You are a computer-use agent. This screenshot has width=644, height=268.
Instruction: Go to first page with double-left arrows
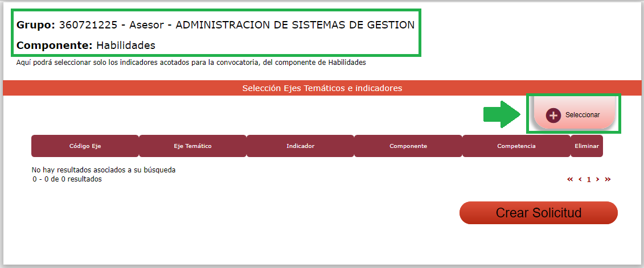pos(570,179)
